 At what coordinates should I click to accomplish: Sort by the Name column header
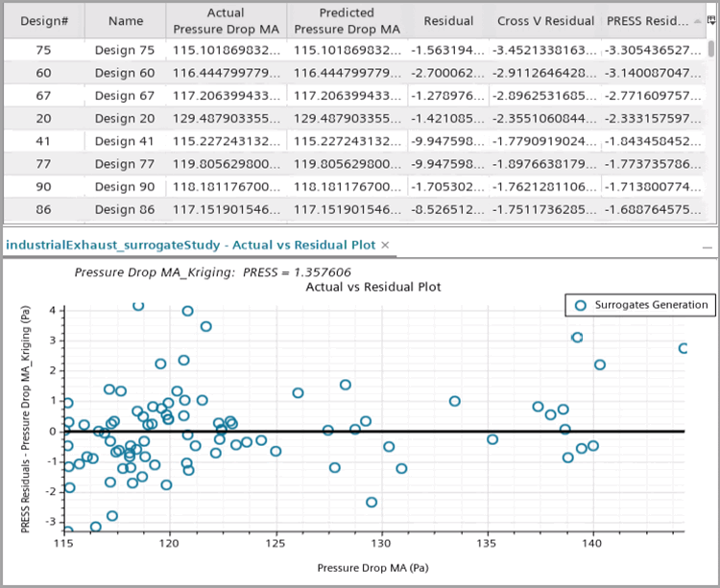125,20
